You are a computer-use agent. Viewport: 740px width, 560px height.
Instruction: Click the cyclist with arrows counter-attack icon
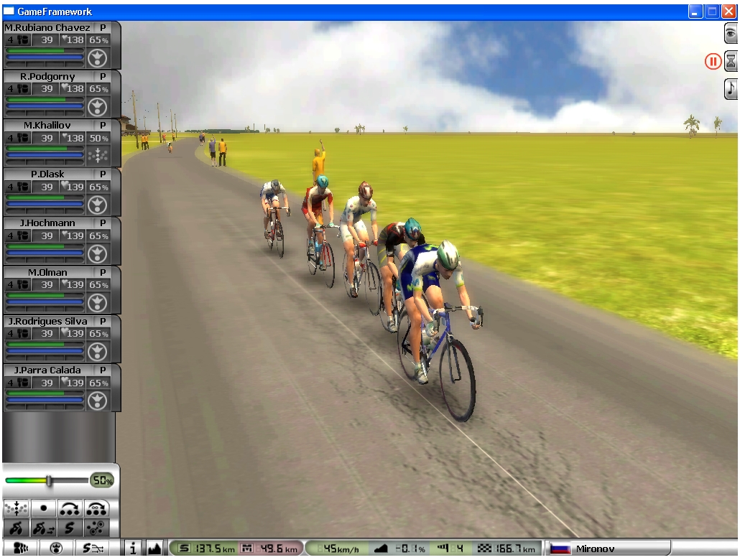click(43, 529)
